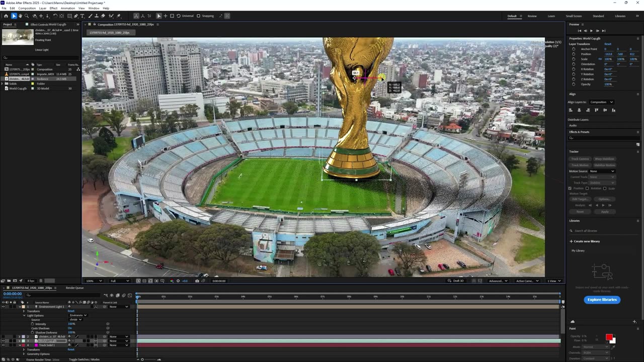Go to first frame in Preview panel

[580, 31]
